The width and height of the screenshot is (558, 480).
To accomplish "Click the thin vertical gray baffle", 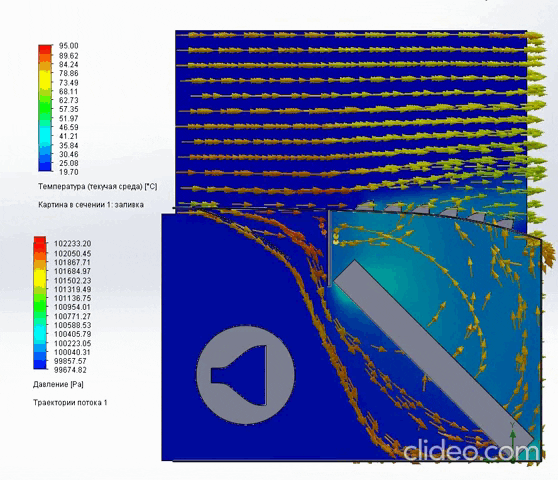I will click(x=330, y=248).
